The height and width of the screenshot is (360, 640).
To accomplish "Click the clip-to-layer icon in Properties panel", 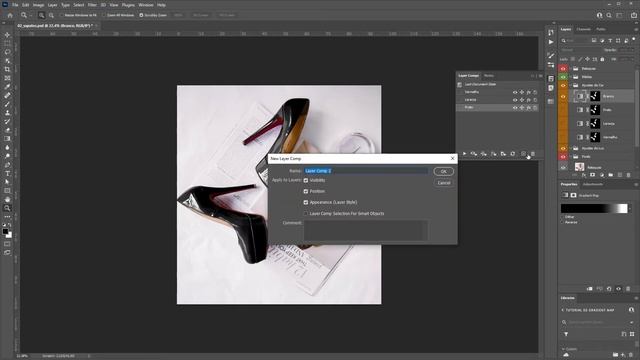I will (x=589, y=289).
